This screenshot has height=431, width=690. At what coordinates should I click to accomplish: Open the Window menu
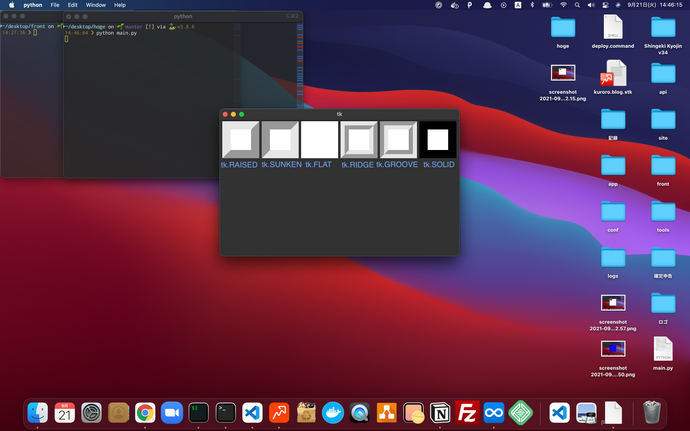point(95,5)
